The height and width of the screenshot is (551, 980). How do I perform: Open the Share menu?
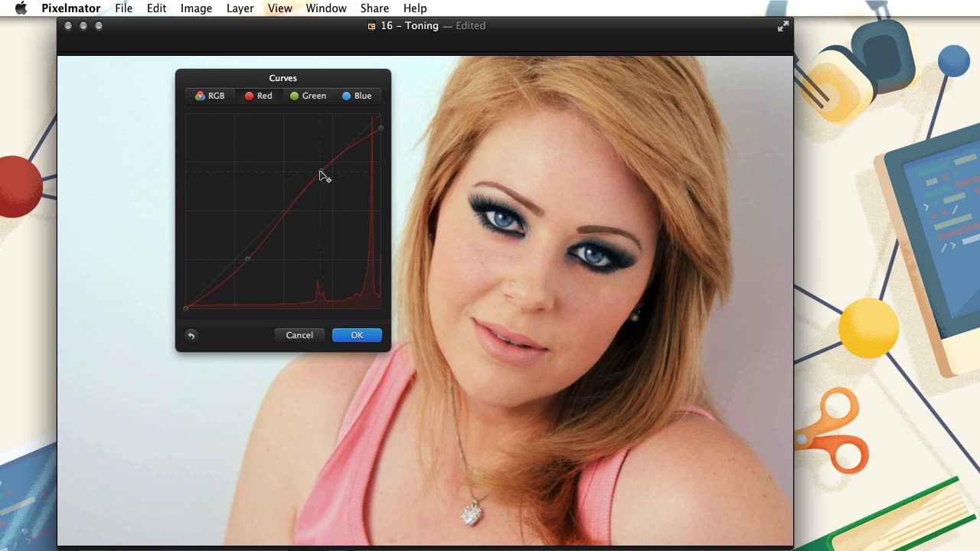point(374,8)
